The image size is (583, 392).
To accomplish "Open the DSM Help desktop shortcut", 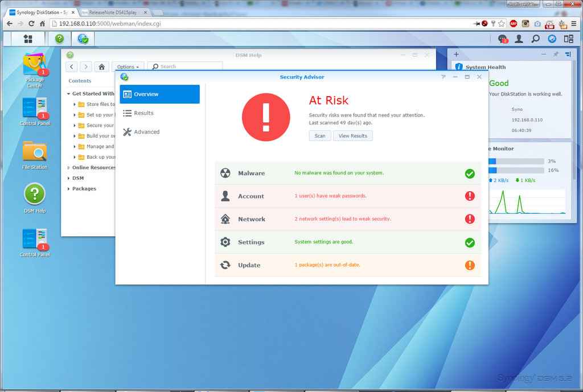I will (x=35, y=199).
